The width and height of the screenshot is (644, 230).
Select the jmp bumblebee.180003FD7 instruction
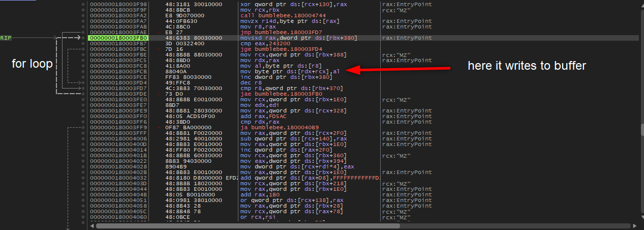pos(274,33)
